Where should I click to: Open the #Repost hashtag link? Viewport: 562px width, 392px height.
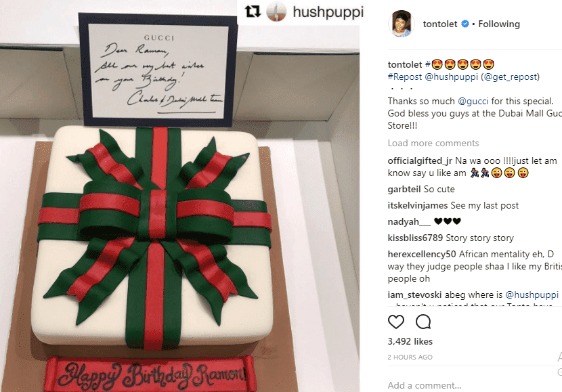[405, 77]
